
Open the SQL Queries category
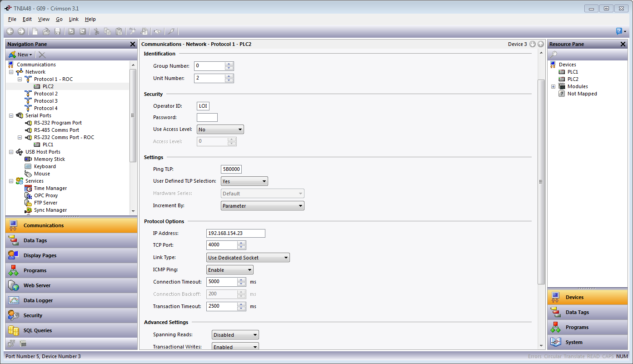click(x=71, y=330)
